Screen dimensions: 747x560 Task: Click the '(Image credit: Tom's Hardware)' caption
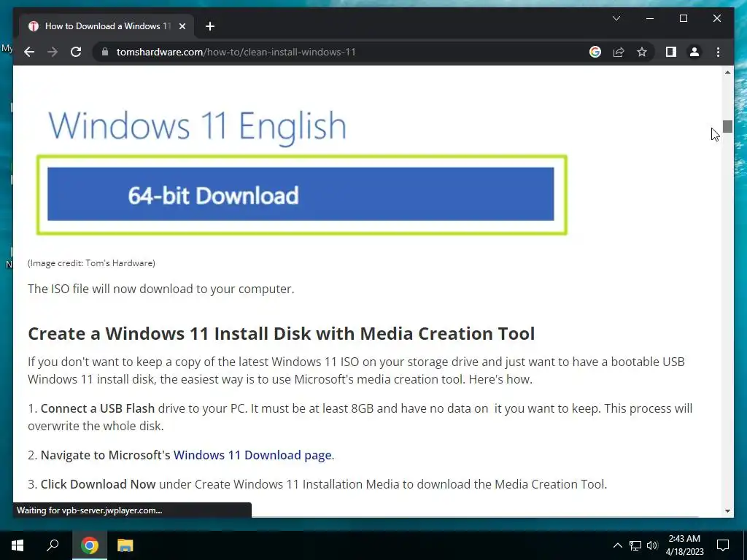(91, 262)
